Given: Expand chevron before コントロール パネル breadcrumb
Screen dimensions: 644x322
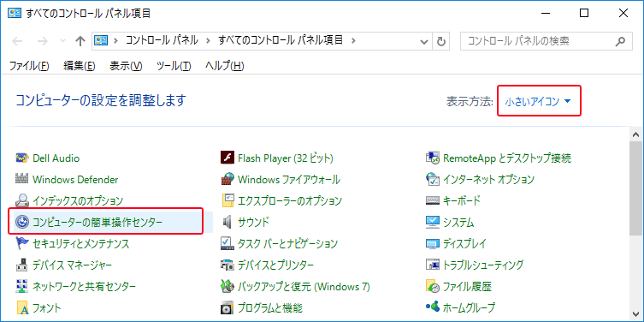Looking at the screenshot, I should [115, 40].
